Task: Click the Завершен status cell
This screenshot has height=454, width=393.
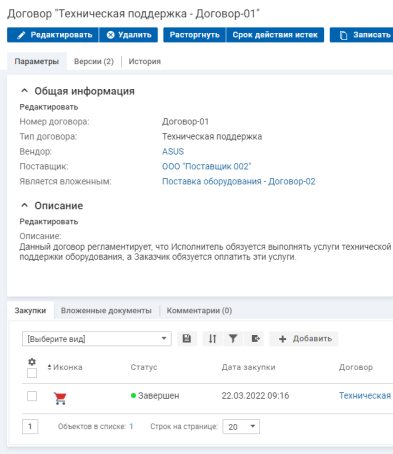Action: pyautogui.click(x=155, y=396)
